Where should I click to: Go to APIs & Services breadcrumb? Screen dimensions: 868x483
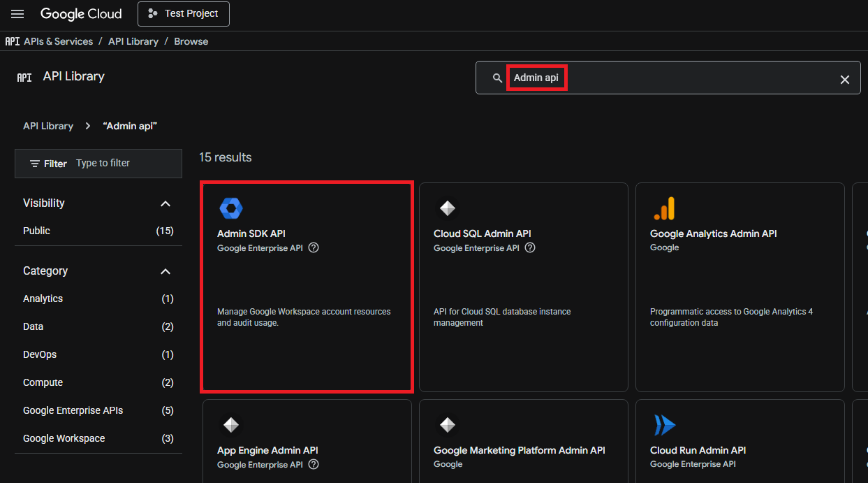click(58, 41)
